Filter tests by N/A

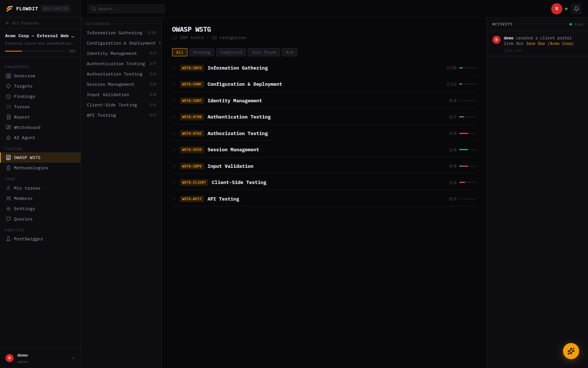tap(290, 52)
